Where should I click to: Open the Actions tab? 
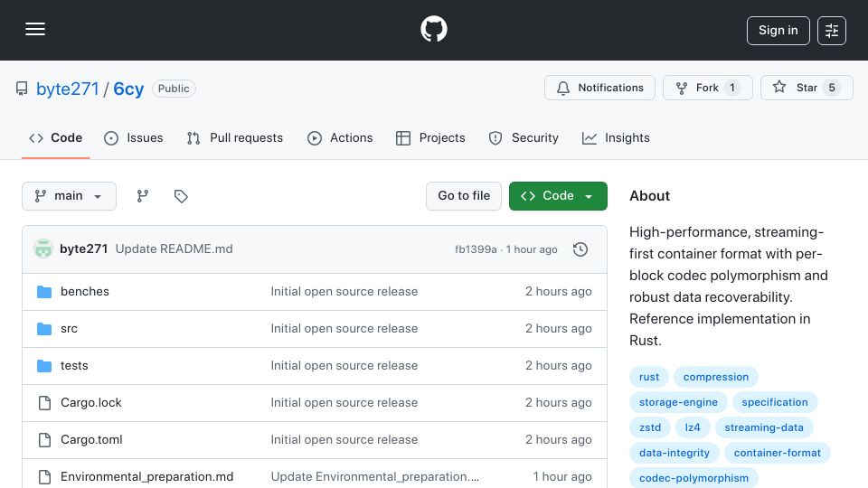point(340,137)
